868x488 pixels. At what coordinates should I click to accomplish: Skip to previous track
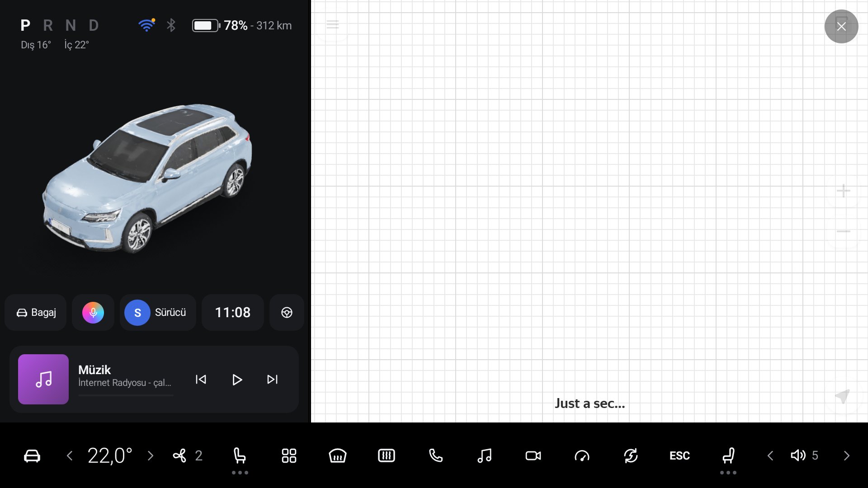(201, 380)
